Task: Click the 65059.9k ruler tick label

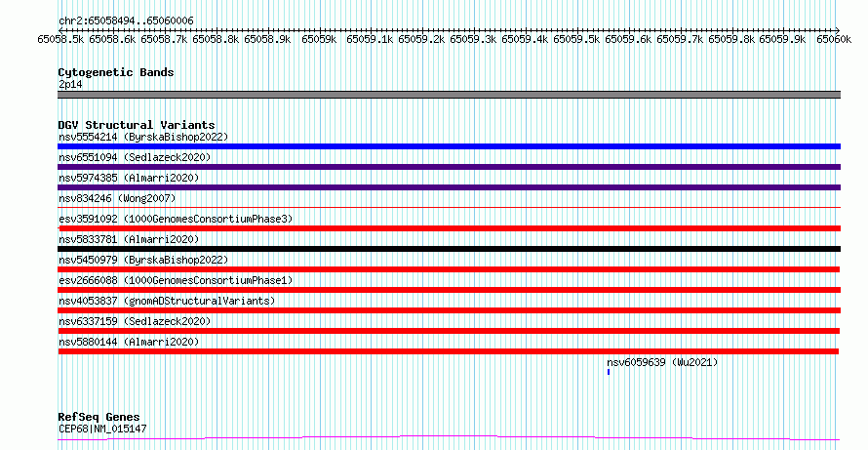Action: click(783, 40)
